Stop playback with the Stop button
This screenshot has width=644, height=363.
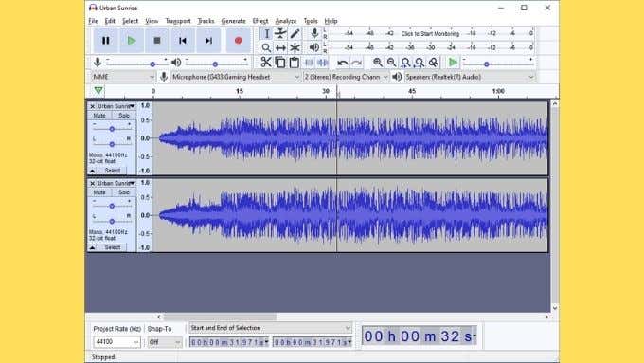[157, 41]
